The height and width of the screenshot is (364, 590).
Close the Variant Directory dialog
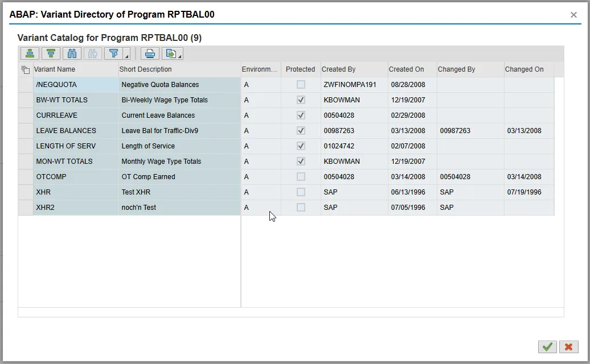[x=573, y=15]
